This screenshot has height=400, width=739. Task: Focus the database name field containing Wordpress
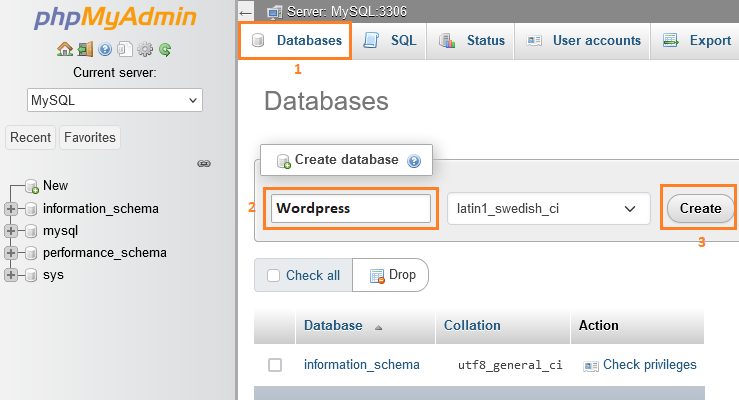(351, 208)
